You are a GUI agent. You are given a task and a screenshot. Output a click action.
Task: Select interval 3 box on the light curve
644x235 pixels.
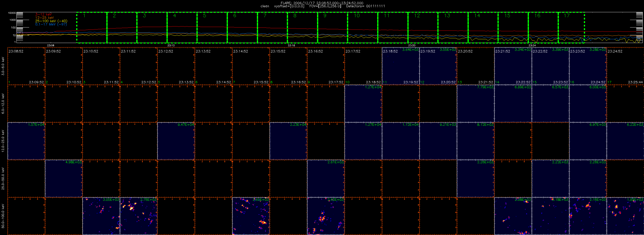point(152,27)
